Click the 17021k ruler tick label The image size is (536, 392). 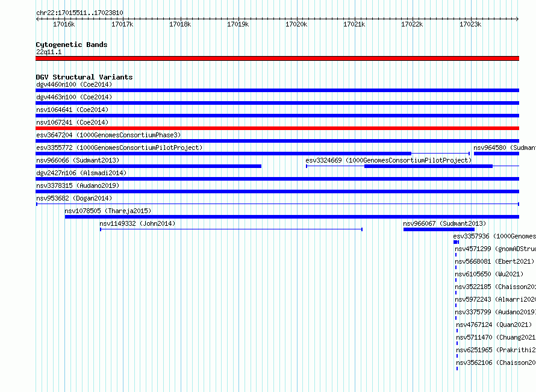point(354,24)
